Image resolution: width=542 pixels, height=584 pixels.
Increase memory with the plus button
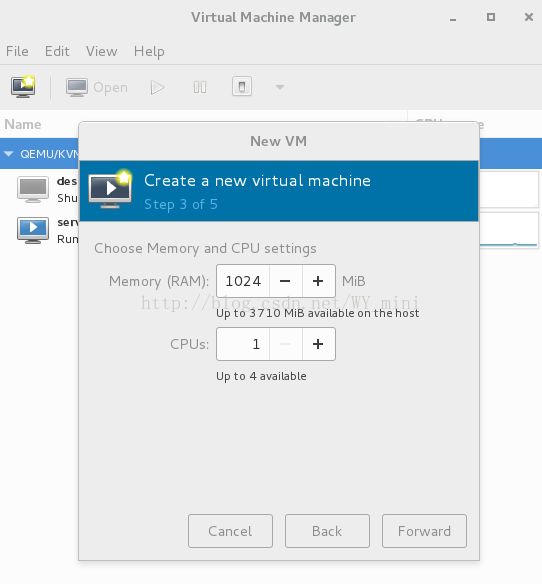pyautogui.click(x=318, y=281)
